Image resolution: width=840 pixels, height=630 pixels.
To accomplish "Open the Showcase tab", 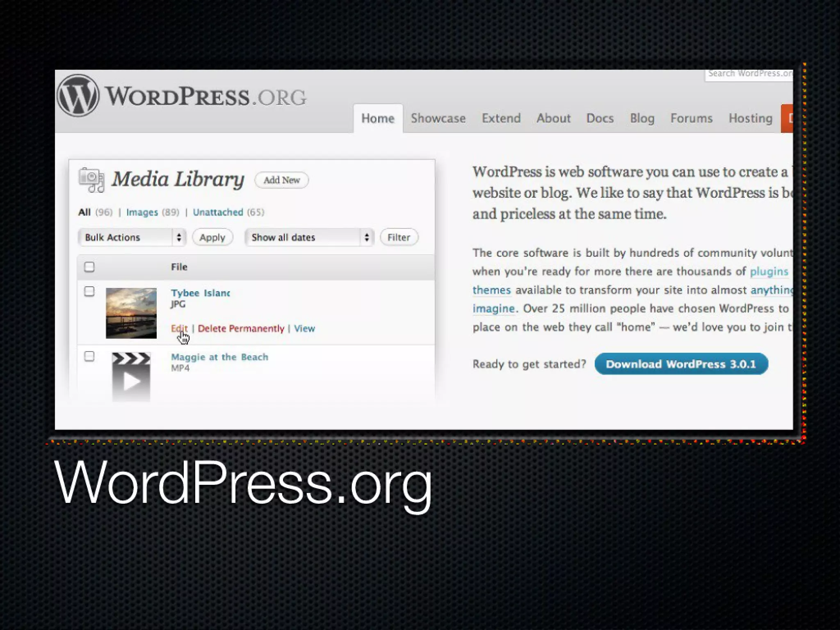I will coord(438,119).
